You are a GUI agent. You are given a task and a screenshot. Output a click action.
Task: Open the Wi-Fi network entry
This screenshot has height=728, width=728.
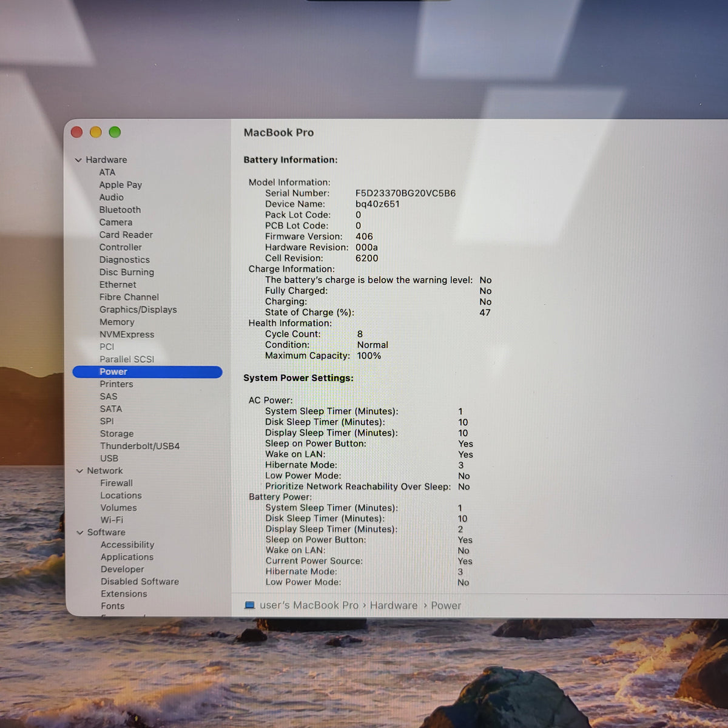tap(112, 520)
